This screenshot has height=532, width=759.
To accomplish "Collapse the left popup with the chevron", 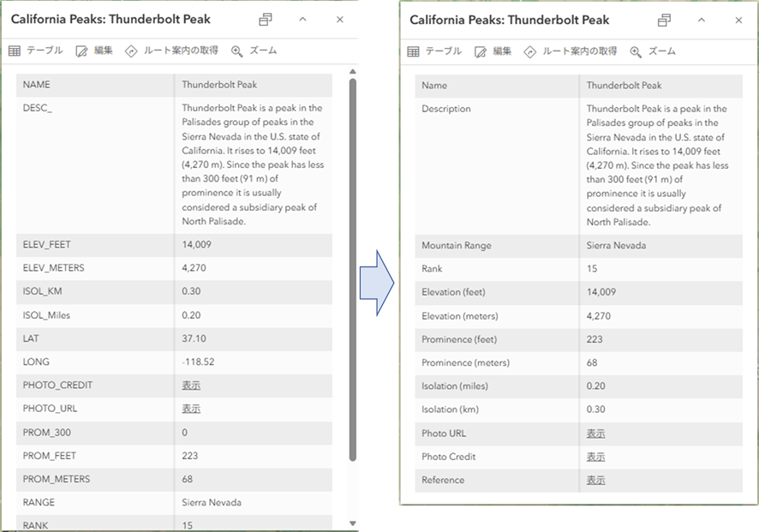I will (302, 20).
